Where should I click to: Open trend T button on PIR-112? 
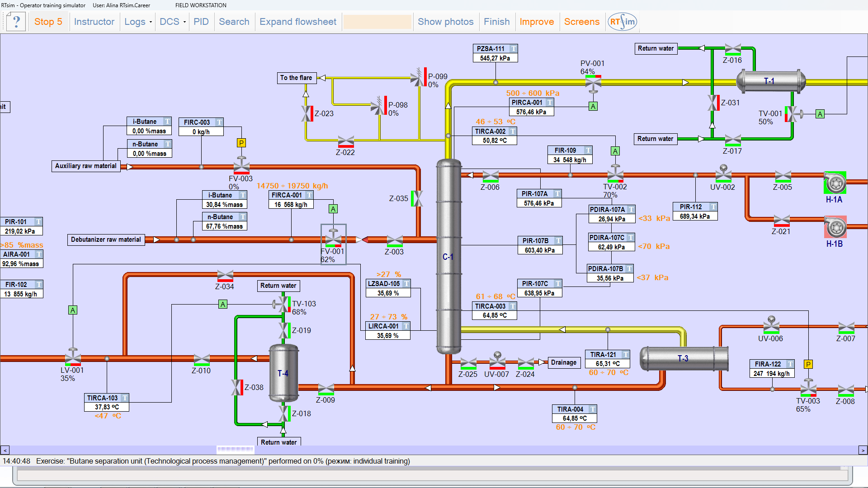(x=713, y=207)
